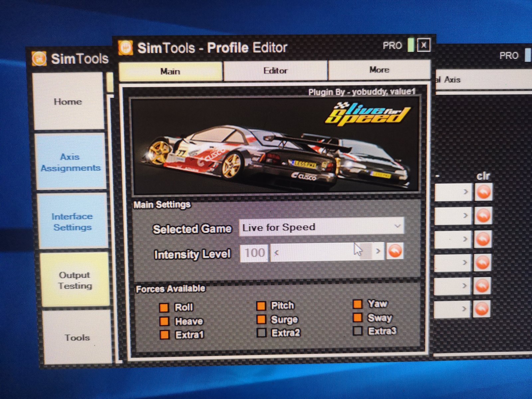
Task: Click the 'clr' column label
Action: pyautogui.click(x=483, y=176)
